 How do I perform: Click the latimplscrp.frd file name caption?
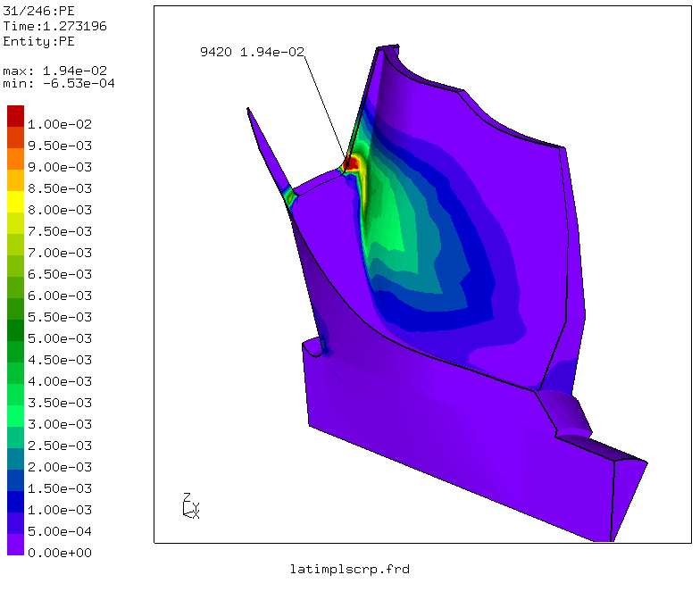350,570
